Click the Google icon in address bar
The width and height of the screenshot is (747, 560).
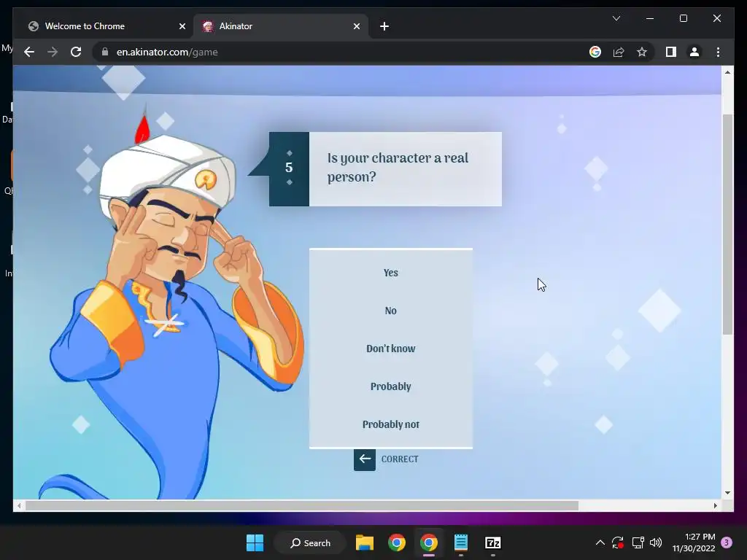[595, 52]
